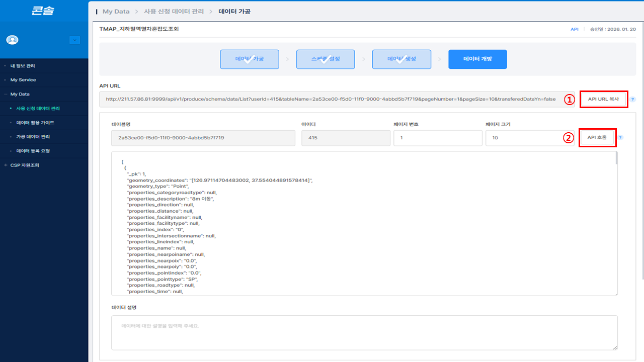Expand the CSP 자원조회 sidebar section
The width and height of the screenshot is (644, 362).
(x=24, y=165)
